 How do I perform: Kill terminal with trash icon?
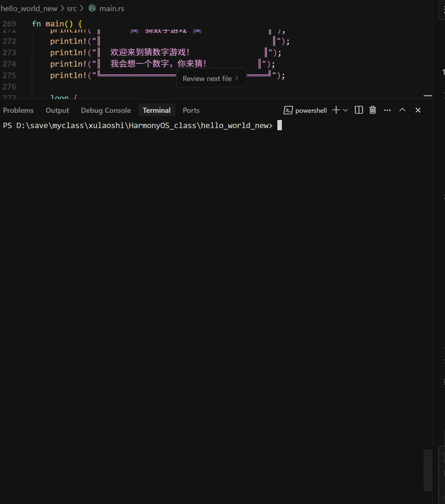tap(373, 110)
